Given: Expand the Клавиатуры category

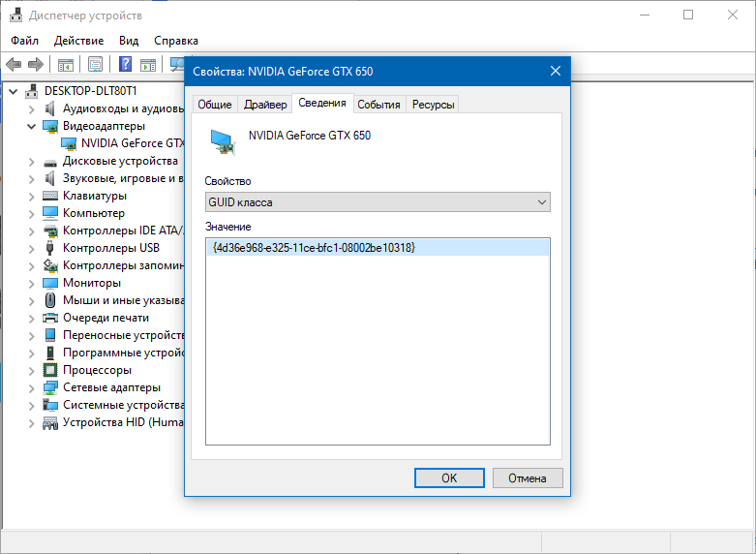Looking at the screenshot, I should pos(32,197).
